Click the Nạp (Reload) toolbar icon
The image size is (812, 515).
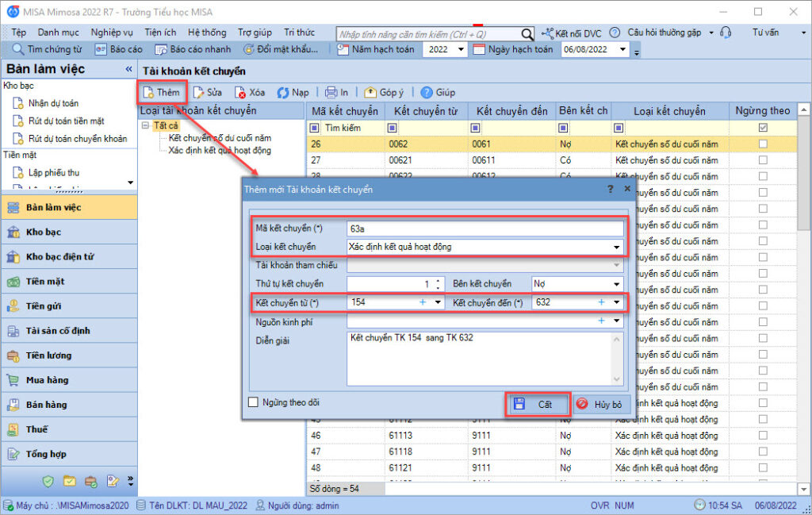tap(283, 92)
